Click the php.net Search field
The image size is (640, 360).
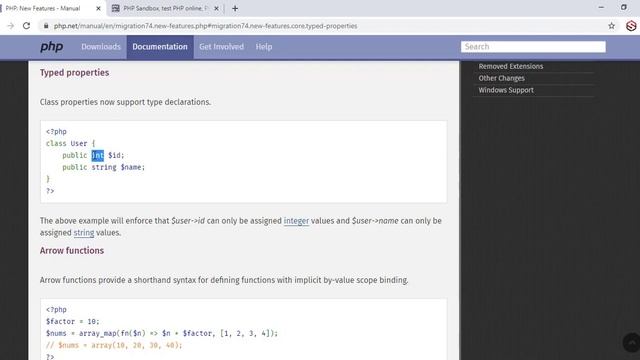pos(533,47)
